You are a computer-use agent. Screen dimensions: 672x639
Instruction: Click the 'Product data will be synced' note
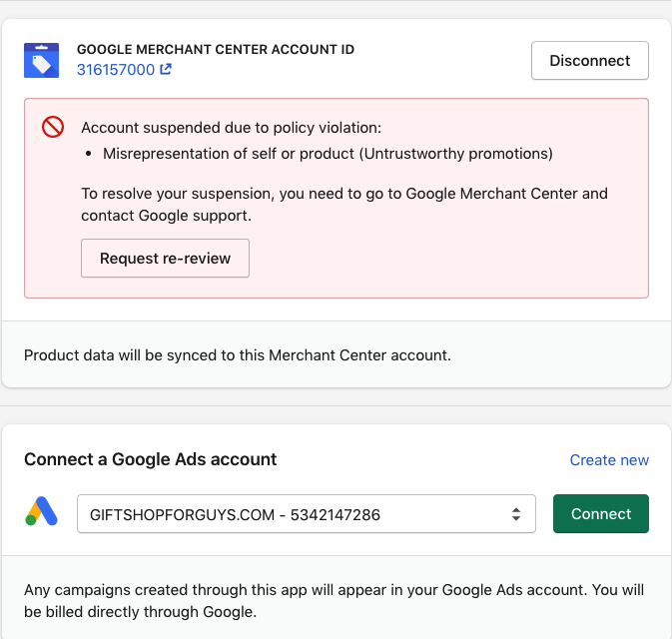(x=238, y=354)
